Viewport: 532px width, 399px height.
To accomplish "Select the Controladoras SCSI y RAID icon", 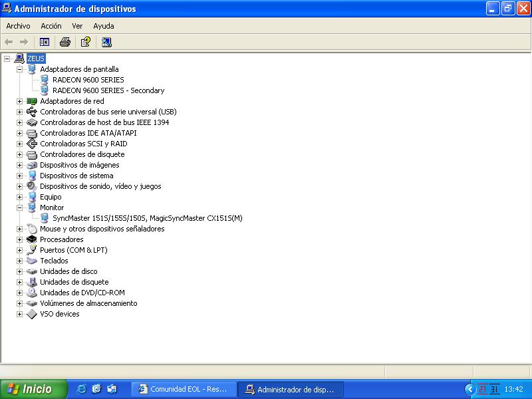I will pos(31,144).
